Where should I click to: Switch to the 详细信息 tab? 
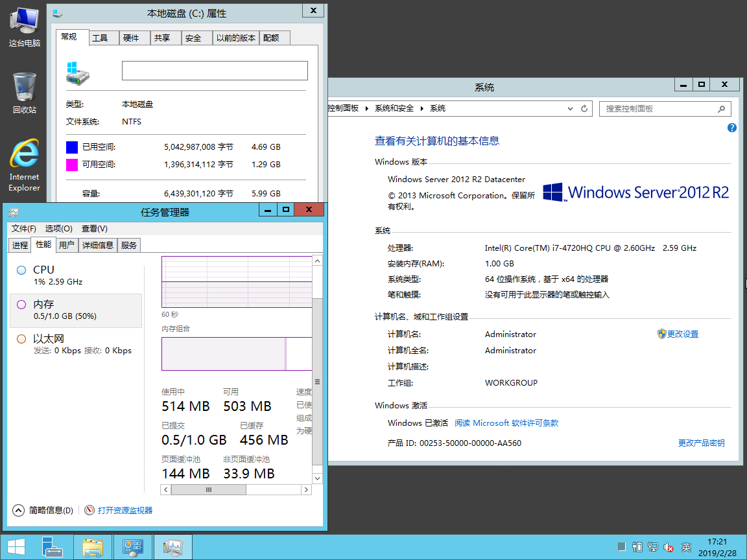coord(97,245)
